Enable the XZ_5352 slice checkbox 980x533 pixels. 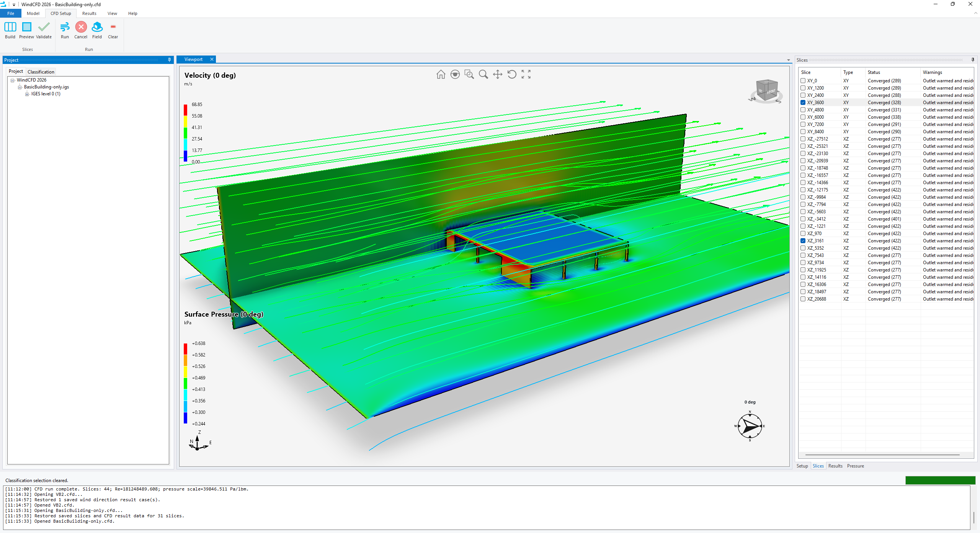[803, 248]
